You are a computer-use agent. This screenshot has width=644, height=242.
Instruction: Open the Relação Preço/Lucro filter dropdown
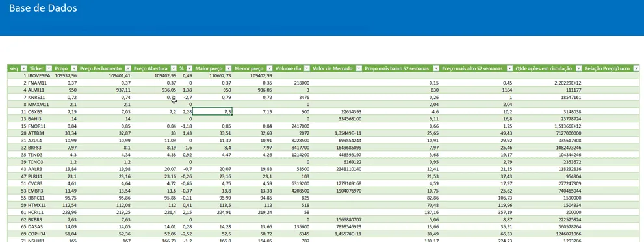click(x=636, y=68)
